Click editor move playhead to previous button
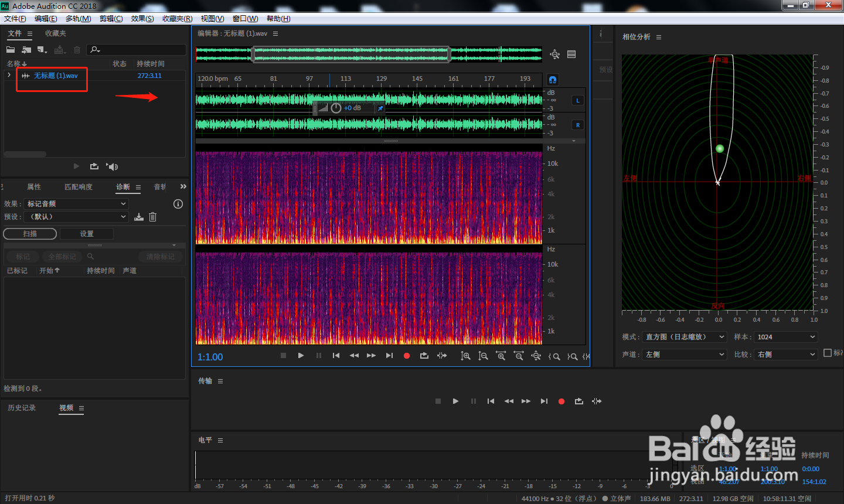 coord(336,356)
